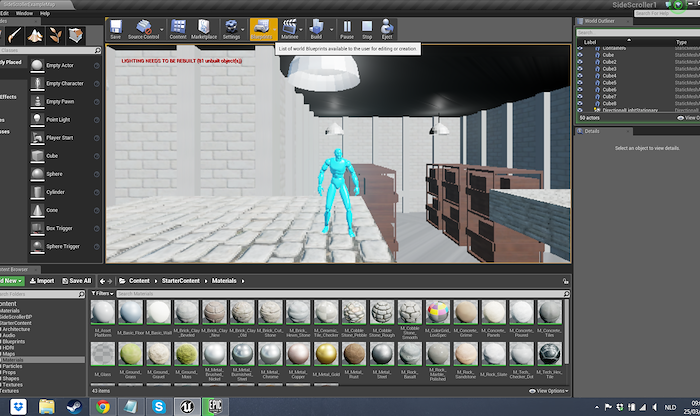
Task: Click the Import button
Action: [x=42, y=281]
